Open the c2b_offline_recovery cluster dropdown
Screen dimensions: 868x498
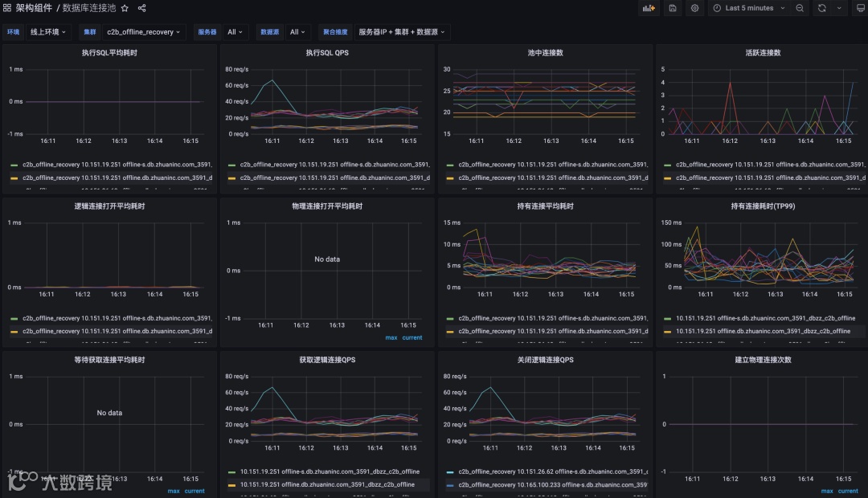tap(143, 32)
